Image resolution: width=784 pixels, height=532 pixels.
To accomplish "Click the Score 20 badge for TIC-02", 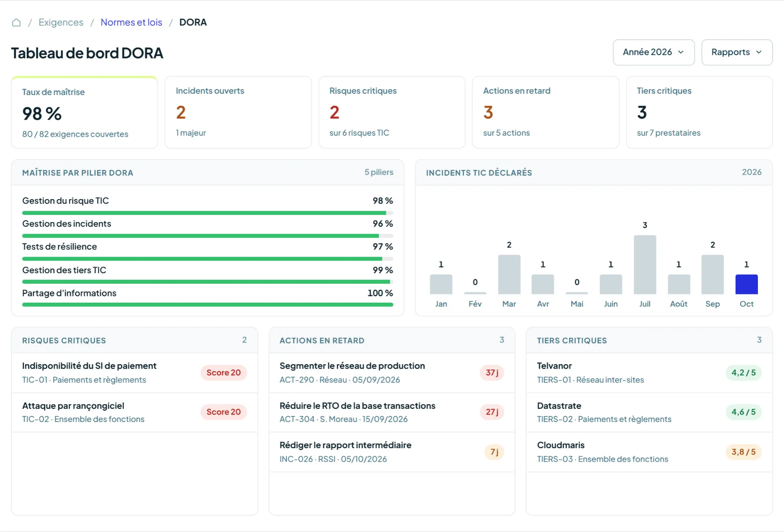I will [x=224, y=412].
